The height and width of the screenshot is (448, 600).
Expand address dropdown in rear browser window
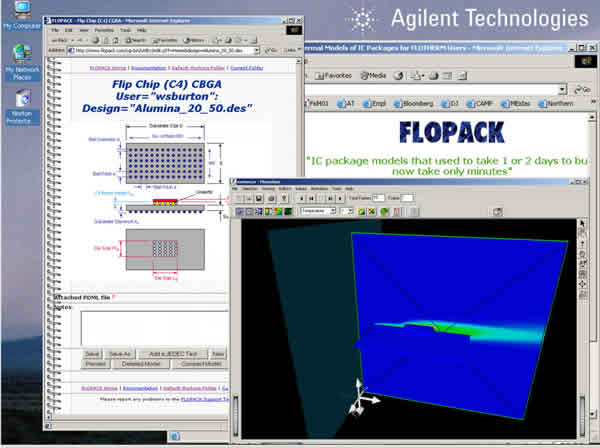[562, 90]
